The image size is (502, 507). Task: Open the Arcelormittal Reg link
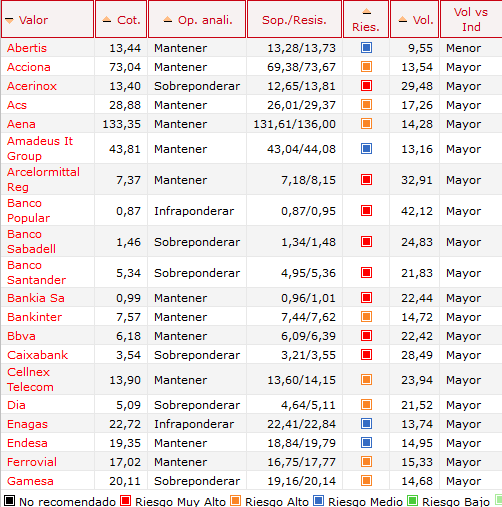(x=43, y=180)
